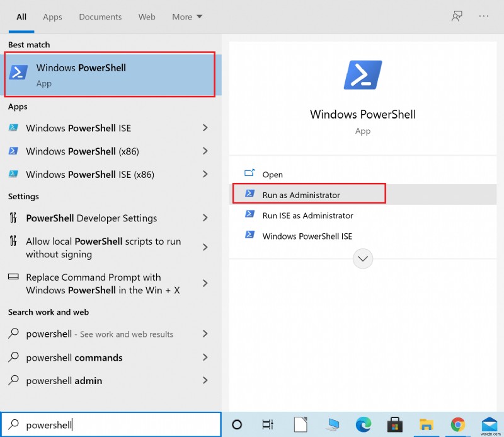Click the Open action's window icon
Image resolution: width=504 pixels, height=437 pixels.
click(x=249, y=173)
